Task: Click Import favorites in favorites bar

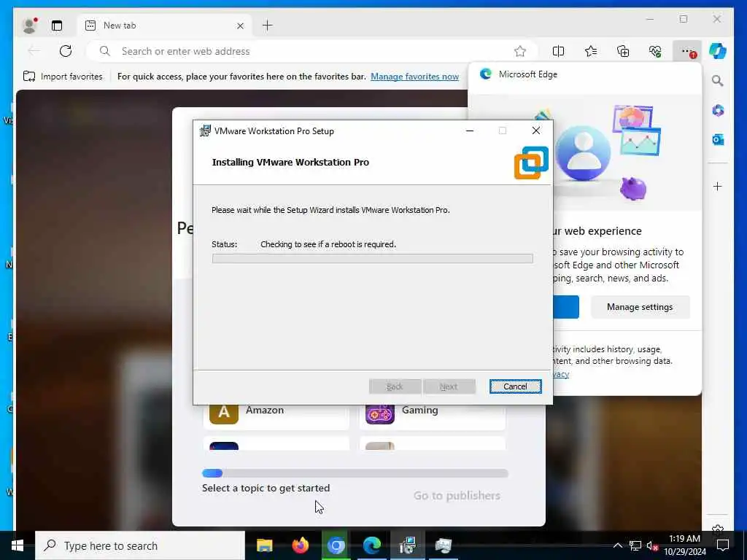Action: pyautogui.click(x=63, y=76)
